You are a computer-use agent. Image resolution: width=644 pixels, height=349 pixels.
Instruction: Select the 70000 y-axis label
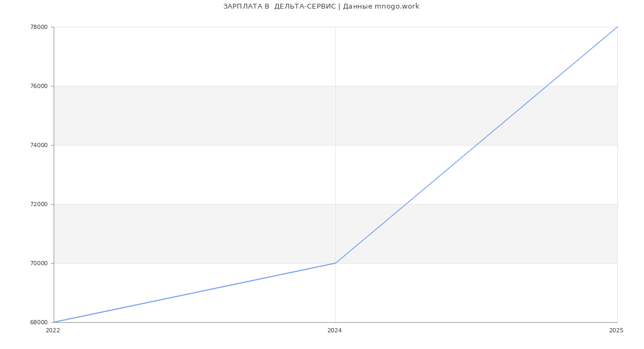click(x=39, y=263)
